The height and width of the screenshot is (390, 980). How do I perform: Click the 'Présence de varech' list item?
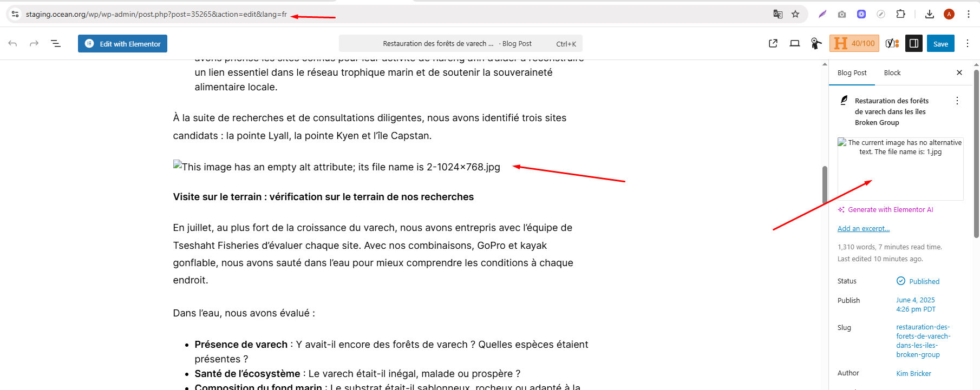[391, 352]
